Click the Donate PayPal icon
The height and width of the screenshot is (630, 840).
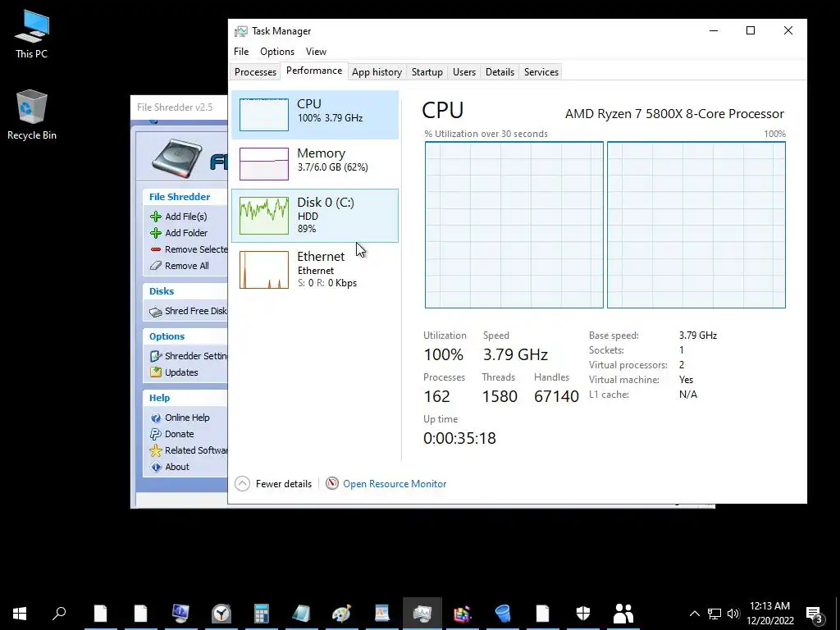[156, 434]
